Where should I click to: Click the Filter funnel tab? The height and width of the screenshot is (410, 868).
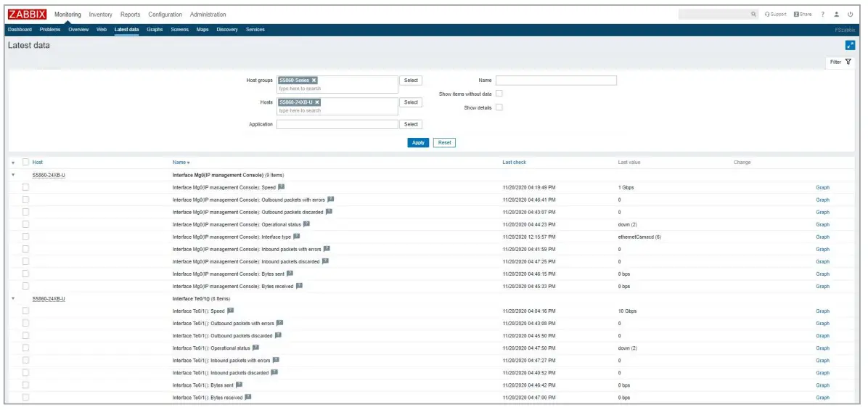[x=840, y=62]
